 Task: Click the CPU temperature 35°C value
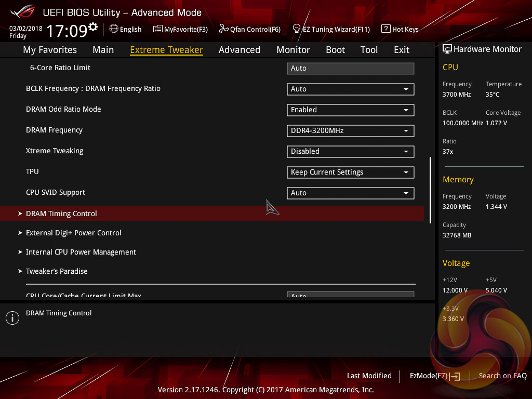click(493, 95)
